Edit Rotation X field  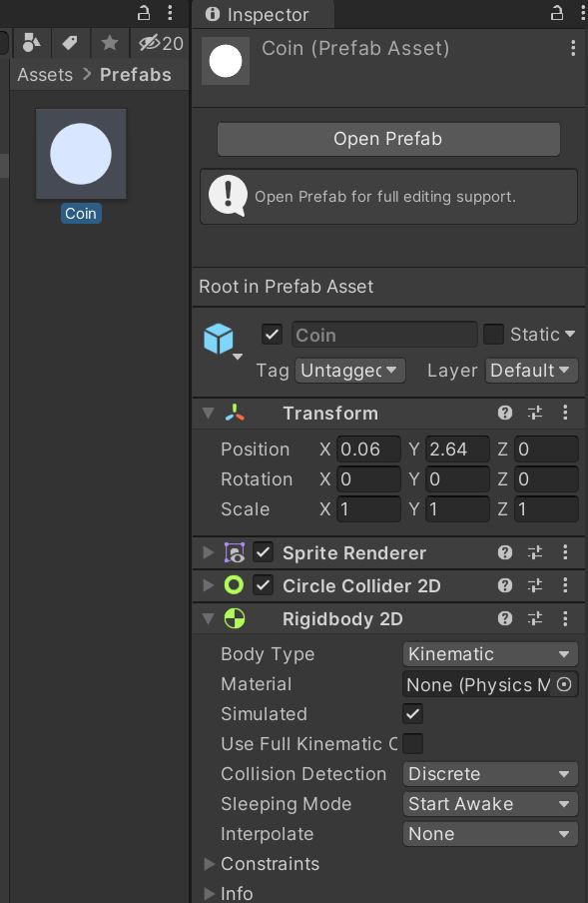368,479
